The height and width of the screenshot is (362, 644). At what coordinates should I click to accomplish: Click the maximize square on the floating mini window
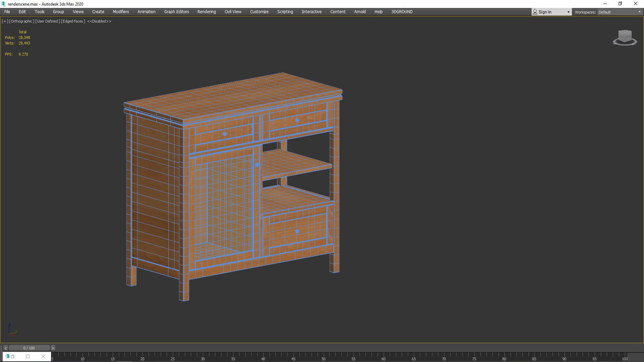pyautogui.click(x=28, y=356)
